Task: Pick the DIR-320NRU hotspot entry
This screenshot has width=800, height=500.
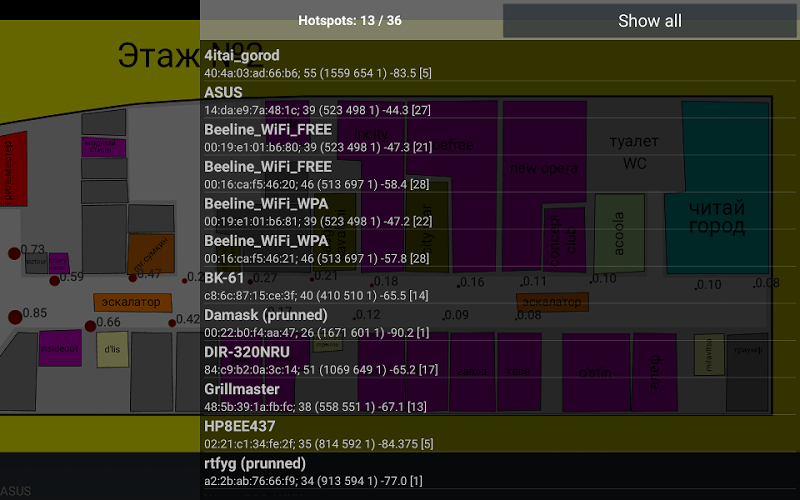Action: click(499, 360)
